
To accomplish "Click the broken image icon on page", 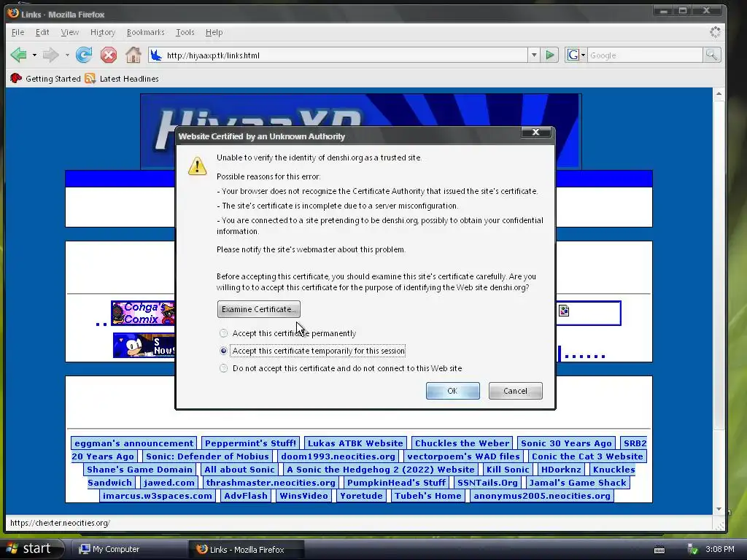I will pos(564,311).
